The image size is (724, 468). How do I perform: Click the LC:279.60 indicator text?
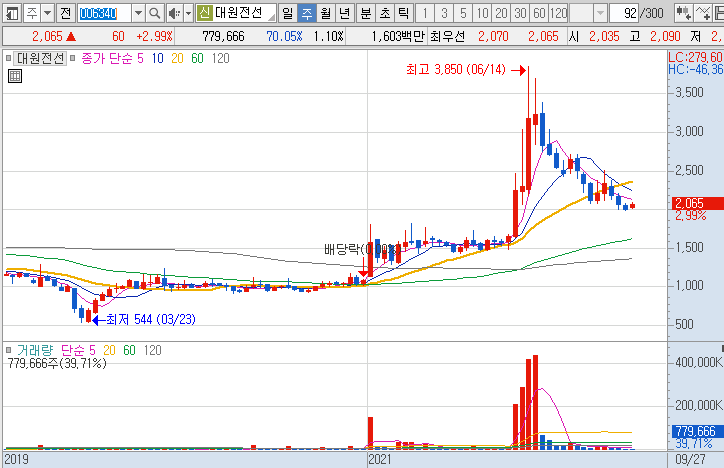click(x=696, y=57)
